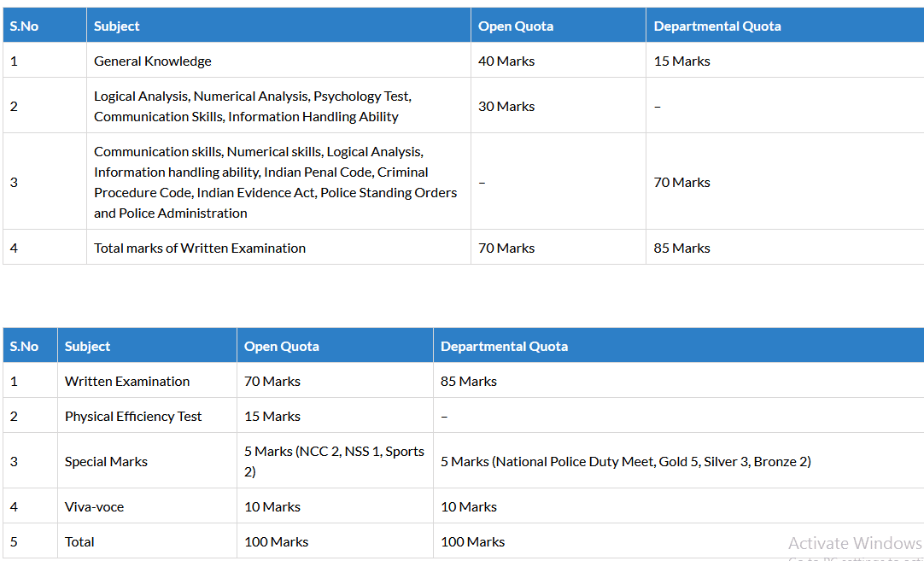The height and width of the screenshot is (561, 924).
Task: Select the '30 Marks' cell
Action: tap(506, 107)
